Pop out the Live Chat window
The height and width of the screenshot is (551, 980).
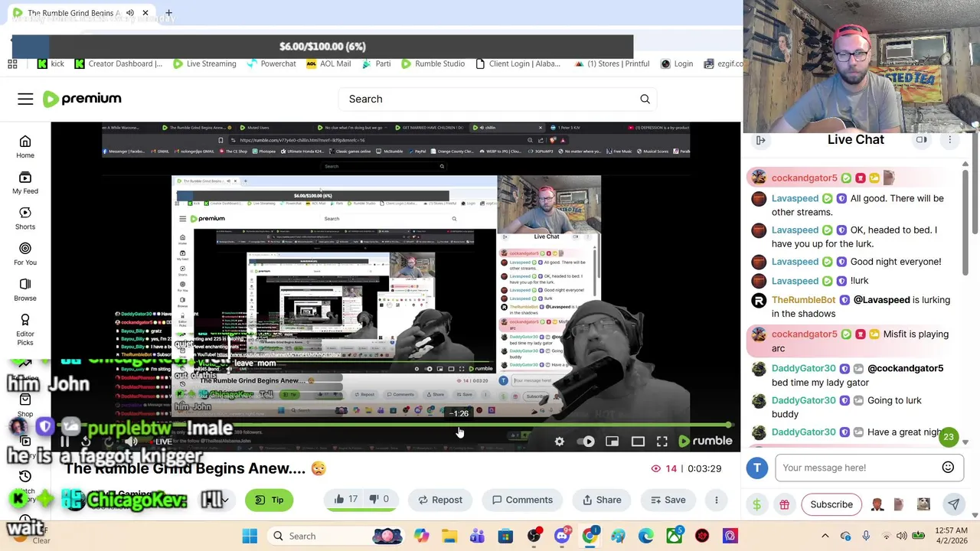click(x=921, y=140)
